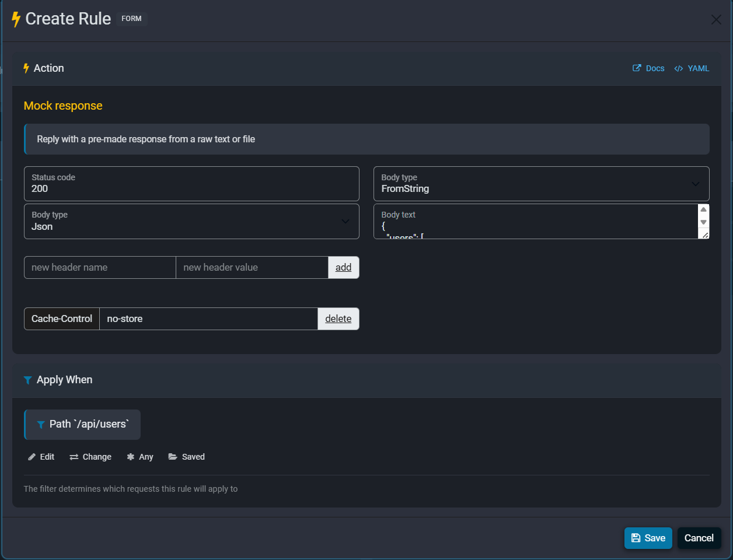The width and height of the screenshot is (733, 560).
Task: Edit the filter with pencil icon
Action: 41,457
